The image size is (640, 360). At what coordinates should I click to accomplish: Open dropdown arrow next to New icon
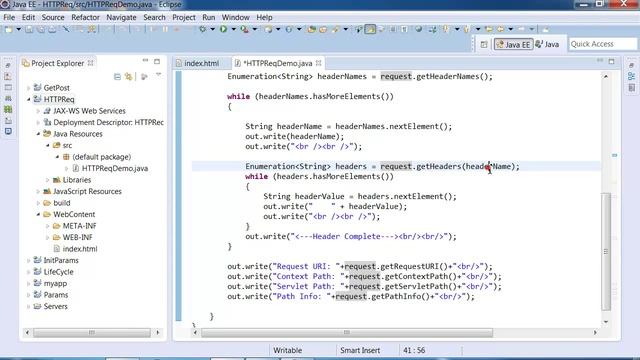tap(18, 29)
